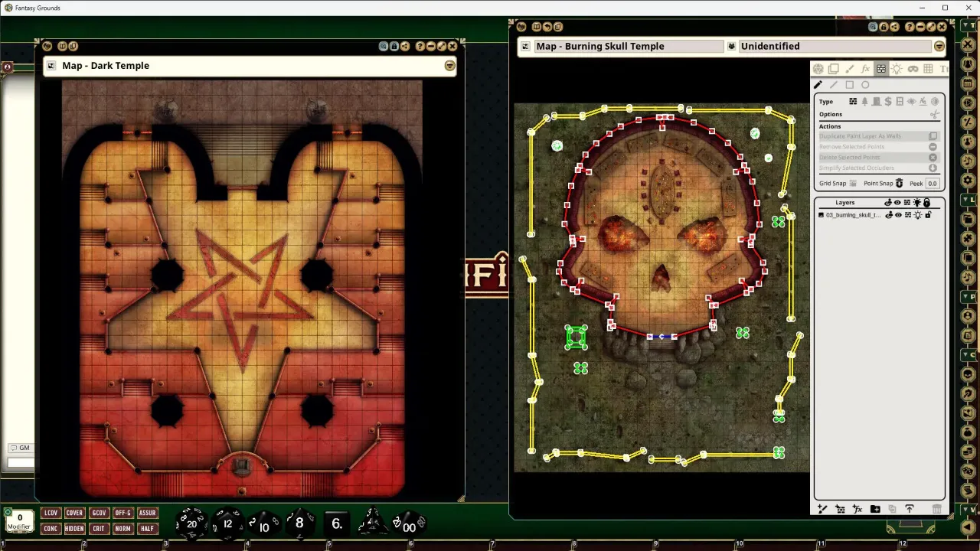Open Burning Skull Temple window menu dropdown

939,46
